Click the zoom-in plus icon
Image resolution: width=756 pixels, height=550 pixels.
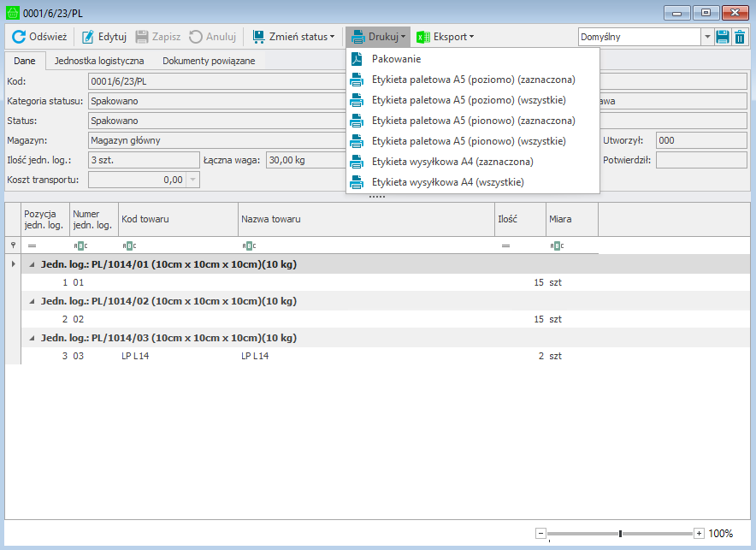(699, 533)
